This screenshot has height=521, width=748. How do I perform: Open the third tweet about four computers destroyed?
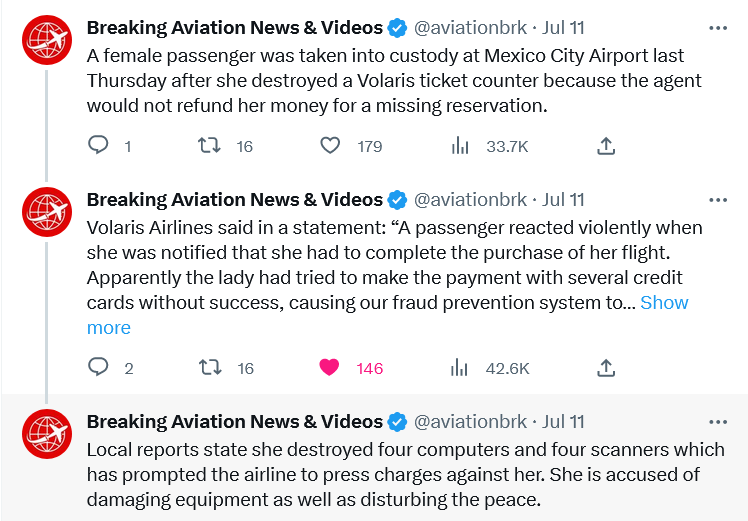coord(400,473)
